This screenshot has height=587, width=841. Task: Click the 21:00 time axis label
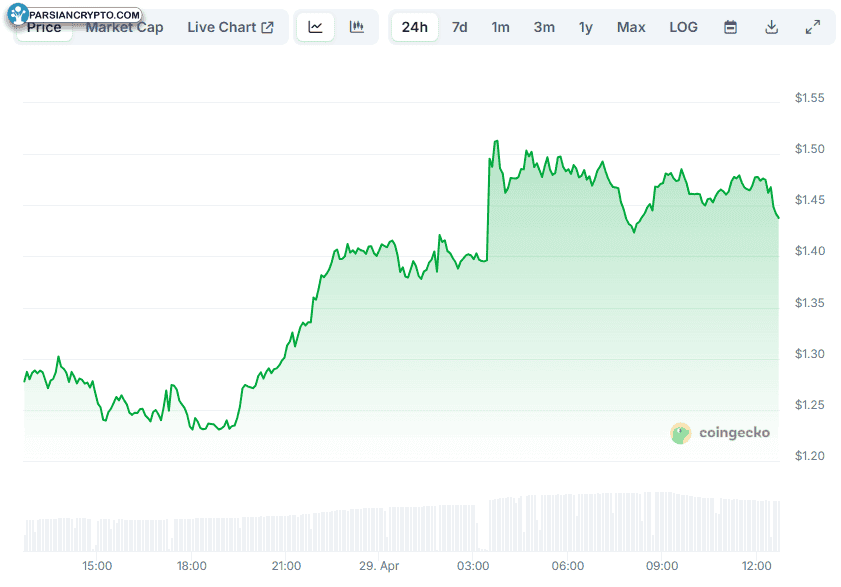coord(286,566)
